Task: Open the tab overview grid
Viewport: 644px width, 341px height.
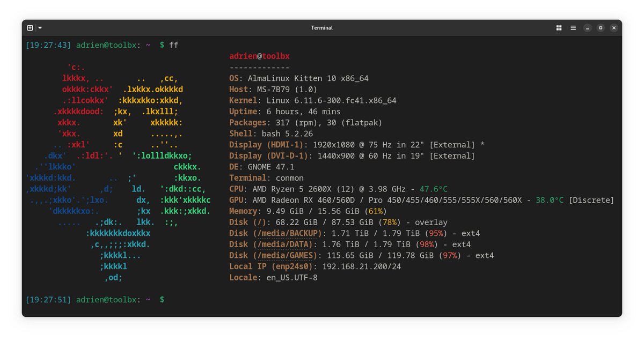Action: [559, 28]
